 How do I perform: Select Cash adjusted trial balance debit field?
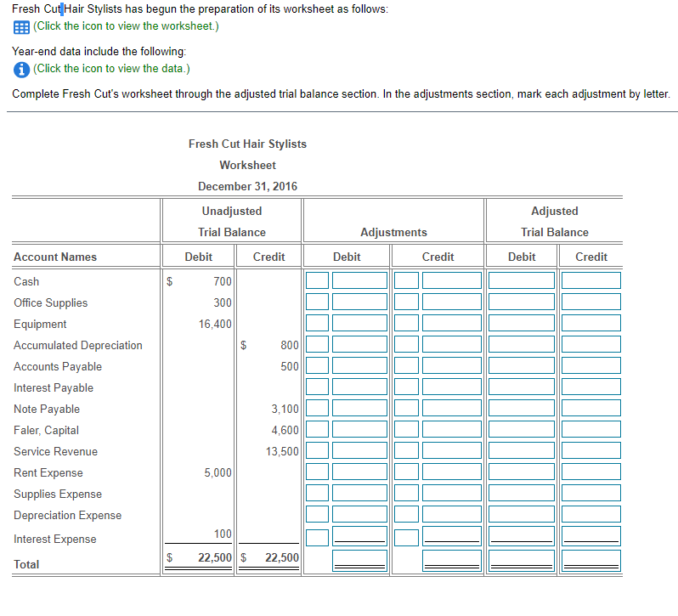521,280
